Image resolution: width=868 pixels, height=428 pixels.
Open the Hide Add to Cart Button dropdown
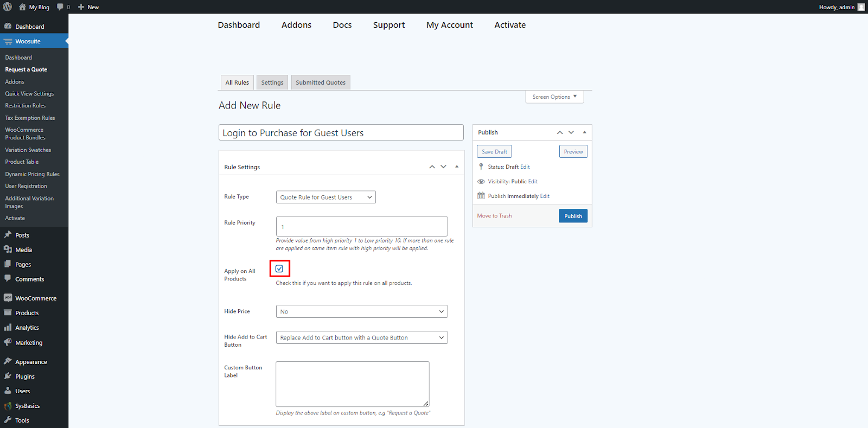point(361,337)
